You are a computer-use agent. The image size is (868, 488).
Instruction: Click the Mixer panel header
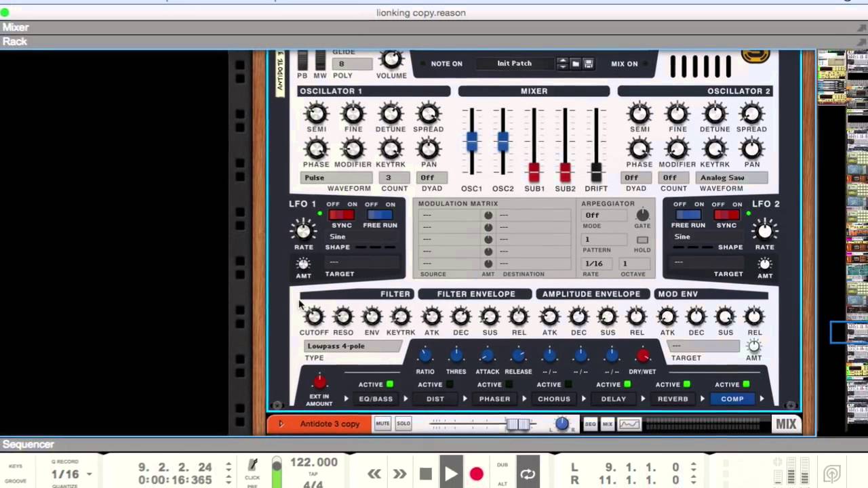434,27
